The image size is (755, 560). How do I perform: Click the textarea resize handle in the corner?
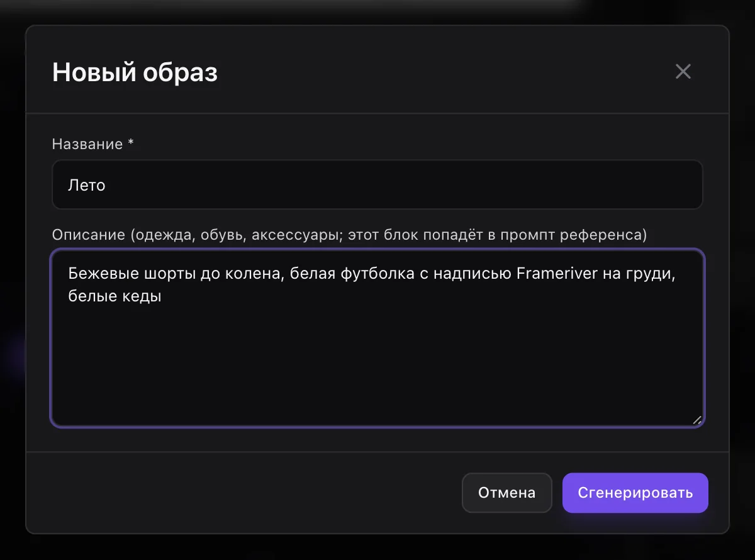[x=696, y=420]
